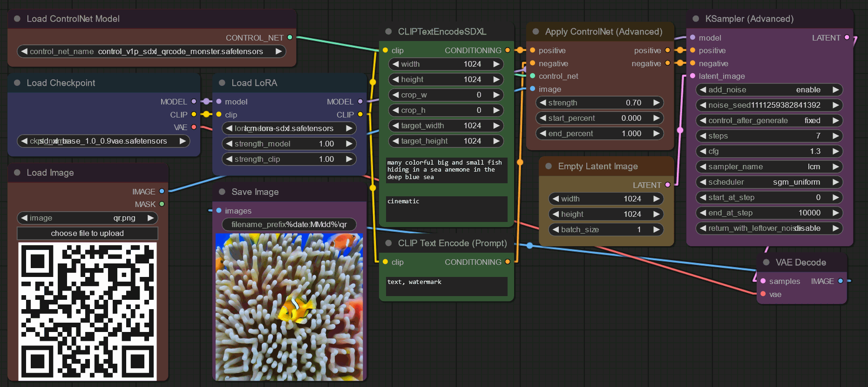This screenshot has height=387, width=868.
Task: Click KSampler LATENT output socket
Action: tap(847, 37)
